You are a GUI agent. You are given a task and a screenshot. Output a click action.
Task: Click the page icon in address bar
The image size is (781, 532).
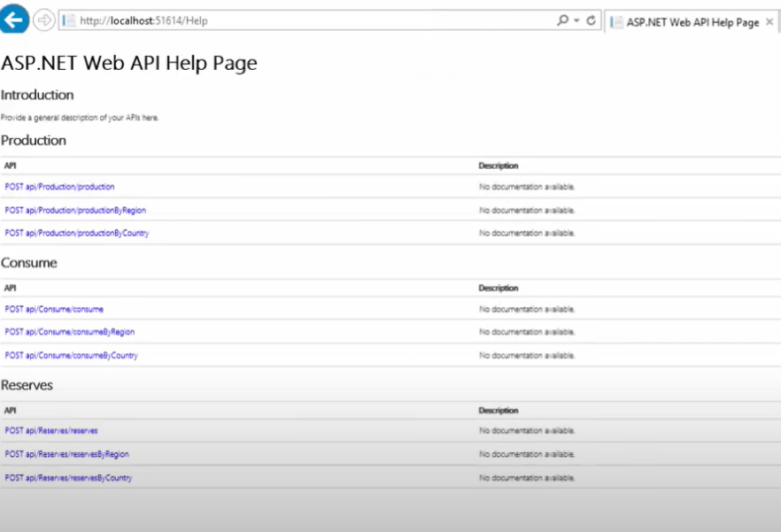pos(69,20)
